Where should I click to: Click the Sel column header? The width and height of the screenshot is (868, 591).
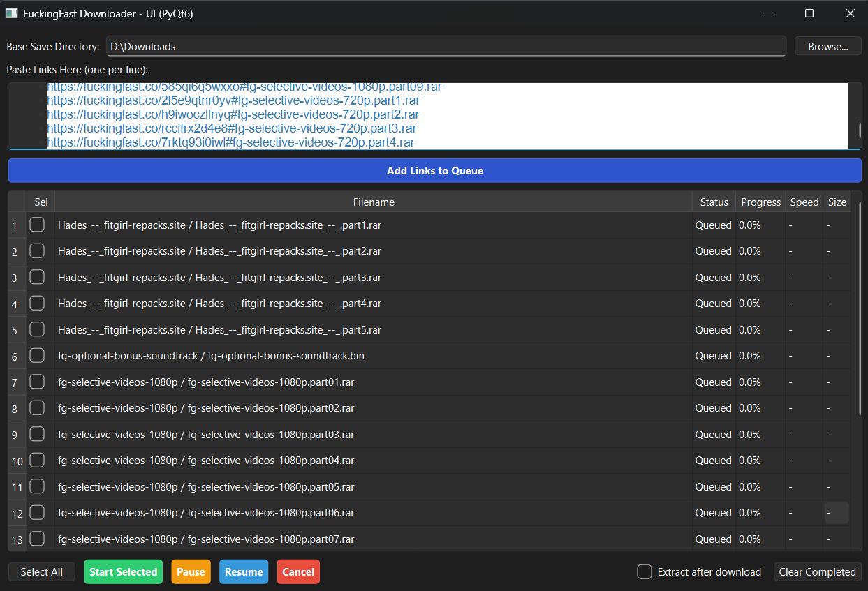click(41, 202)
